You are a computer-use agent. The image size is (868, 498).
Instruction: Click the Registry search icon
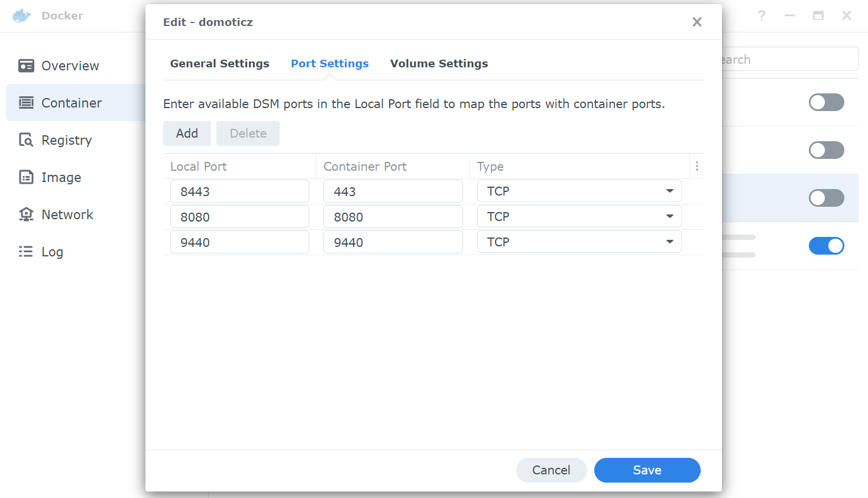(26, 140)
